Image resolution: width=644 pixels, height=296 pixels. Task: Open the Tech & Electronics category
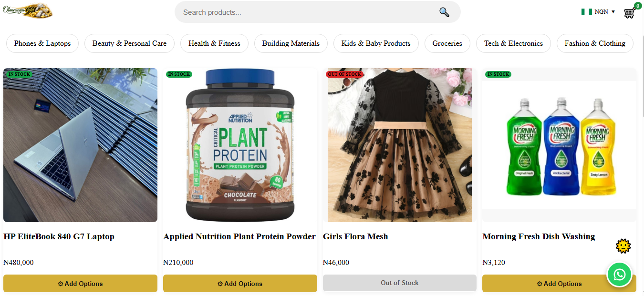[x=513, y=43]
